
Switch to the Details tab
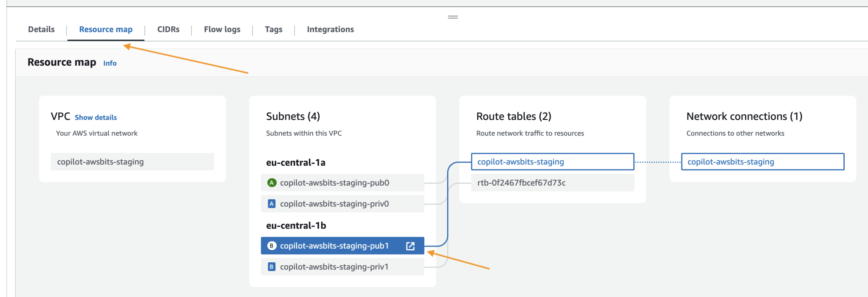(41, 29)
